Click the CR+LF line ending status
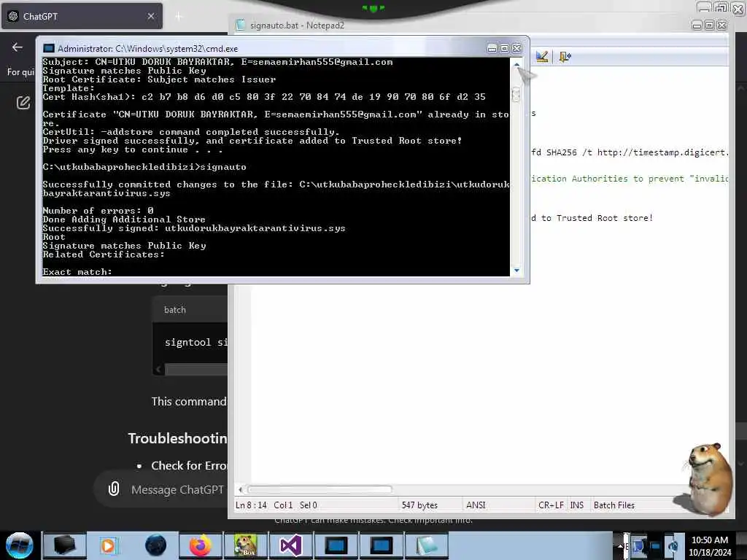 coord(551,505)
